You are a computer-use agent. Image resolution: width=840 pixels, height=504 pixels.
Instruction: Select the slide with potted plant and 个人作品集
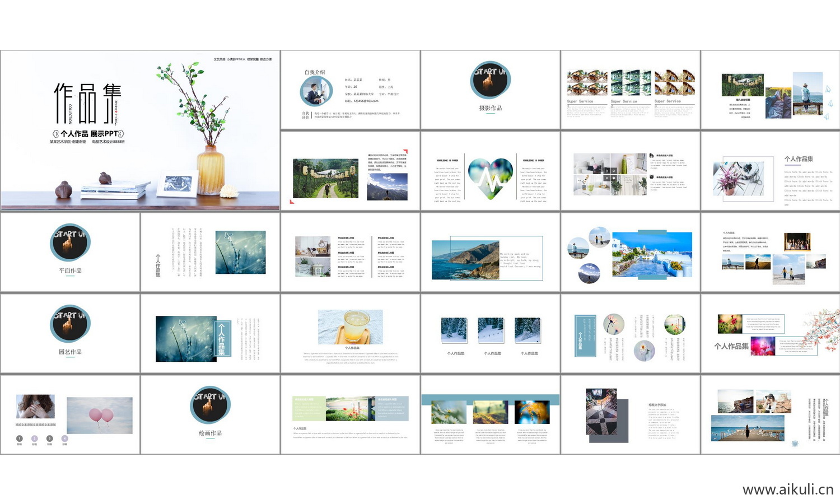click(x=770, y=171)
